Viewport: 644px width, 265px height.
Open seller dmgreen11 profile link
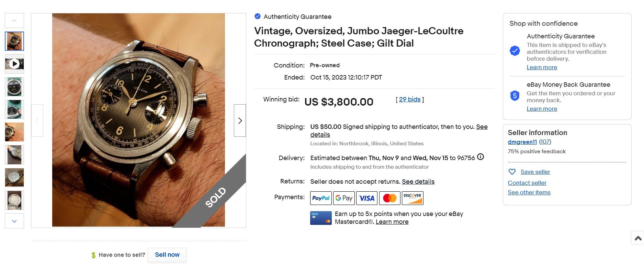tap(522, 142)
